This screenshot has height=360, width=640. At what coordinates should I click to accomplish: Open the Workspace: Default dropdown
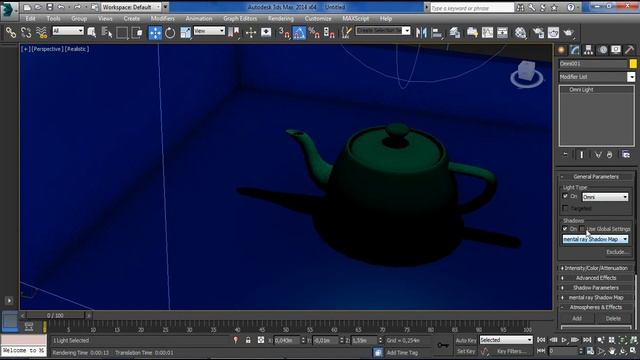click(131, 7)
